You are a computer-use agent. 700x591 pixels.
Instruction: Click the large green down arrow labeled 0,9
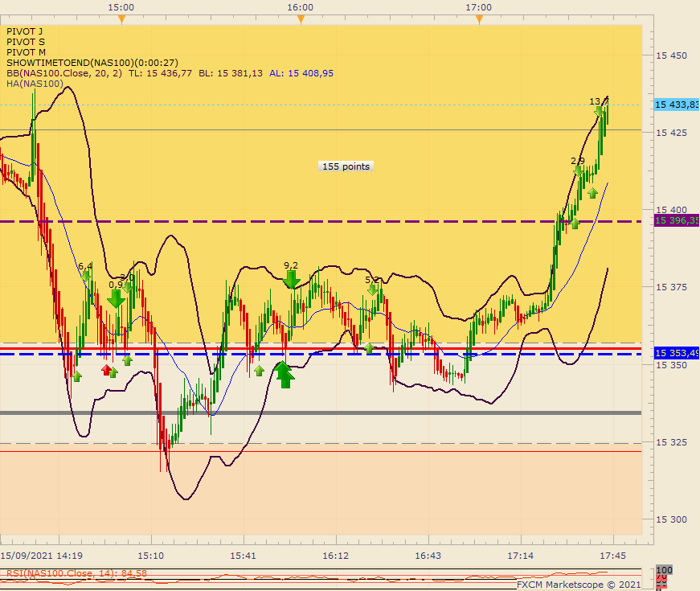point(116,298)
